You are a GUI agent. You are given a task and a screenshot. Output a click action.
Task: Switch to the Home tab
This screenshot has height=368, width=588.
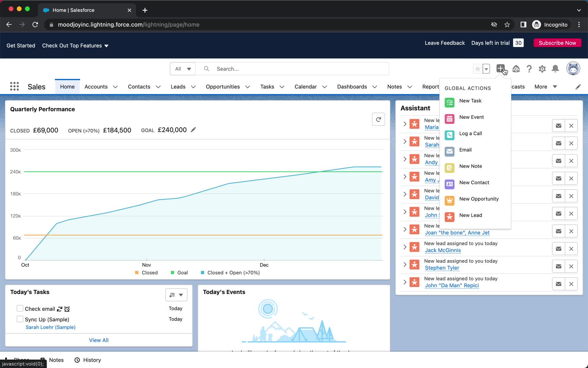coord(67,87)
